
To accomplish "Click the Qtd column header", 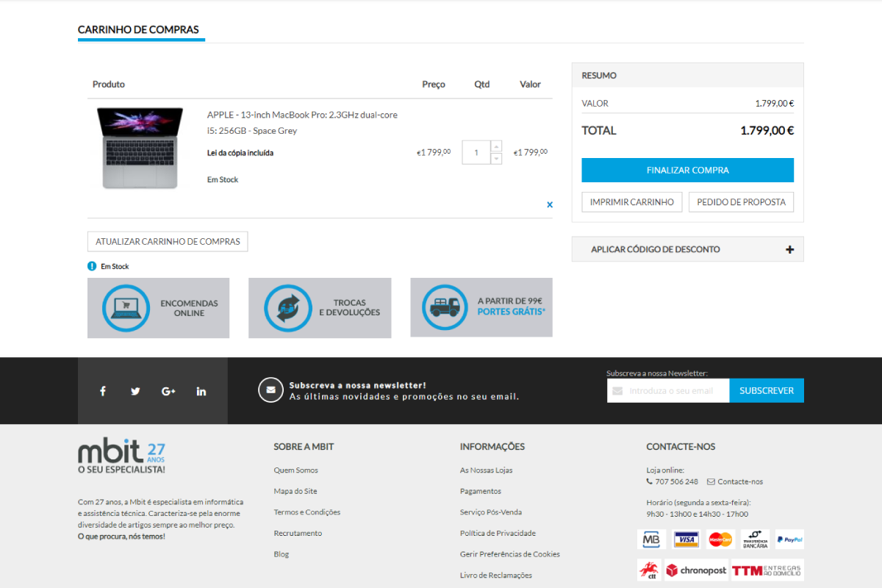I will point(482,85).
